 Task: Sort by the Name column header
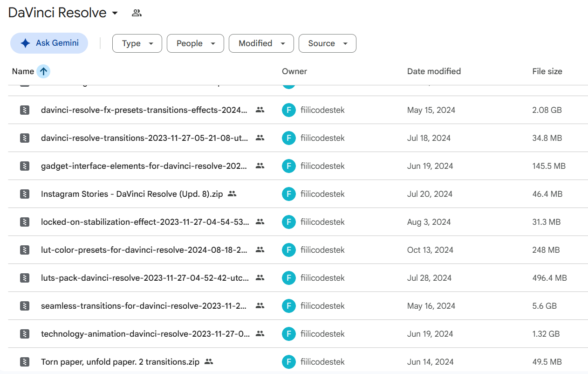coord(23,71)
